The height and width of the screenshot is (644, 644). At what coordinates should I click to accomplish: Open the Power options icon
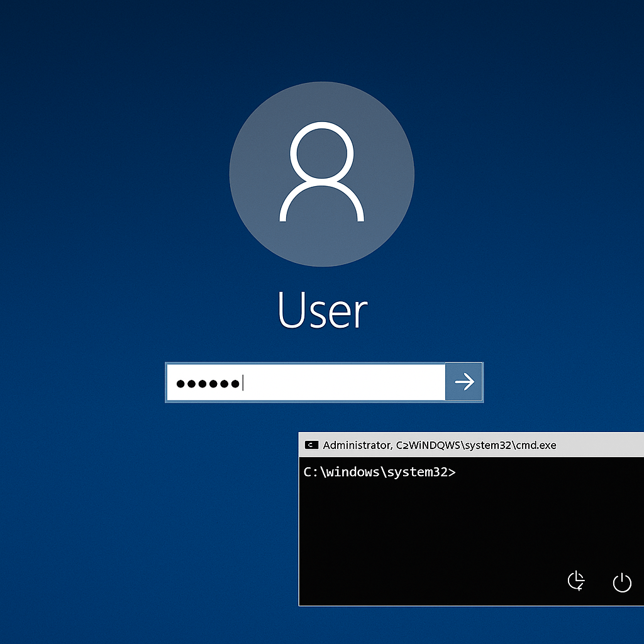(x=622, y=582)
